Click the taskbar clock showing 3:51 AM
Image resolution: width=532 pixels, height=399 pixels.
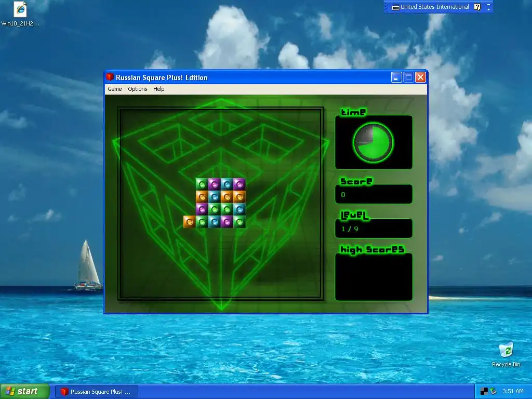point(513,391)
